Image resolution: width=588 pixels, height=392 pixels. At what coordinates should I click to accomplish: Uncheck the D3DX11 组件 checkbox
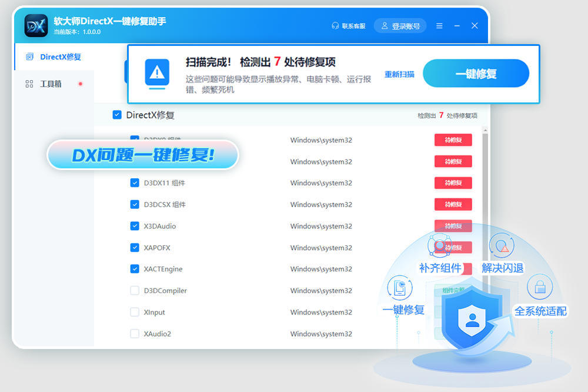pos(135,183)
